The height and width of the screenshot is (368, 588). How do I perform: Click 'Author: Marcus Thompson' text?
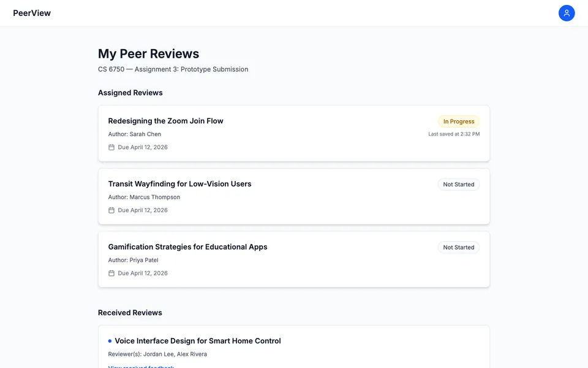(x=144, y=197)
